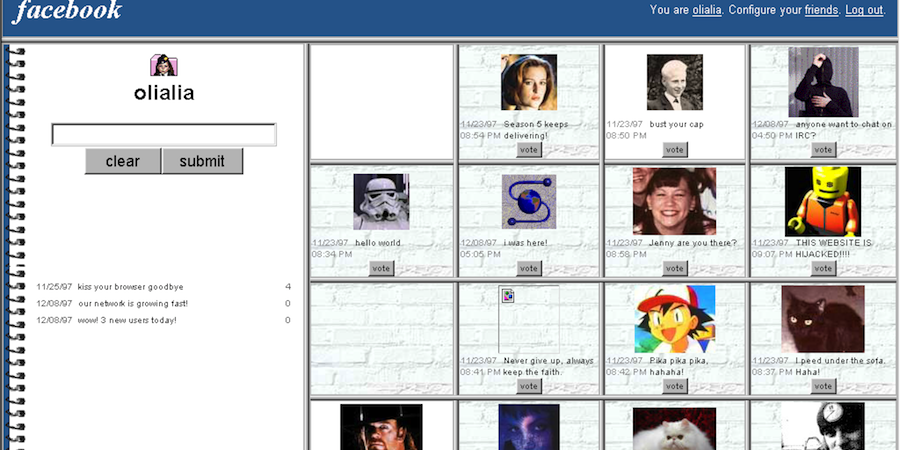
Task: Open the Ash Ketchum cartoon avatar
Action: click(674, 319)
